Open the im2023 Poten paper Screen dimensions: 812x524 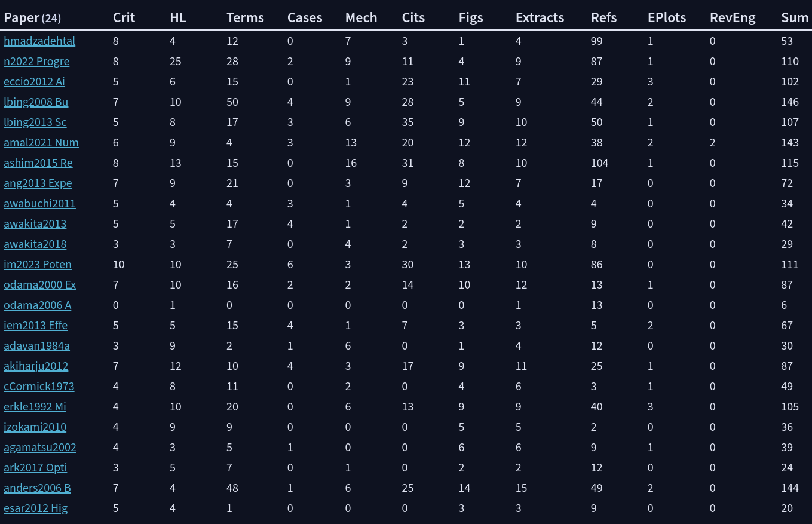[x=38, y=265]
